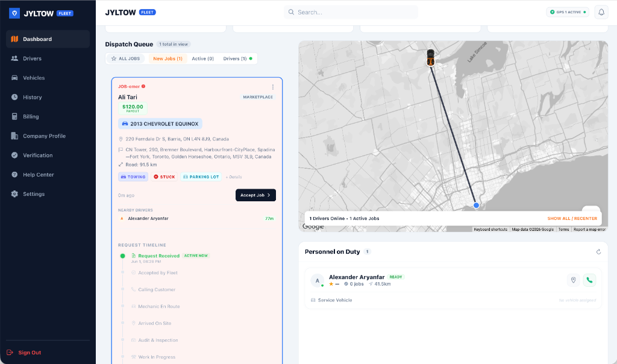Click the Mechanic En Route timeline step
This screenshot has height=364, width=617.
point(159,306)
